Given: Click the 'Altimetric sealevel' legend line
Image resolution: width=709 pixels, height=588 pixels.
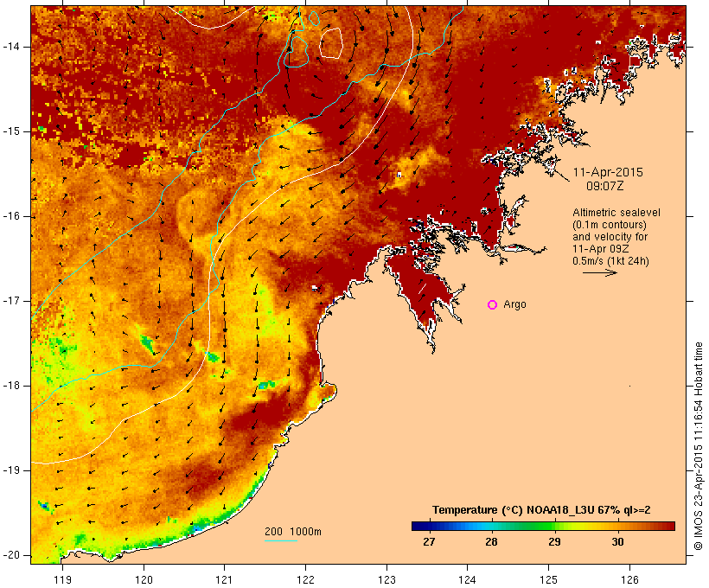Looking at the screenshot, I should coord(616,213).
